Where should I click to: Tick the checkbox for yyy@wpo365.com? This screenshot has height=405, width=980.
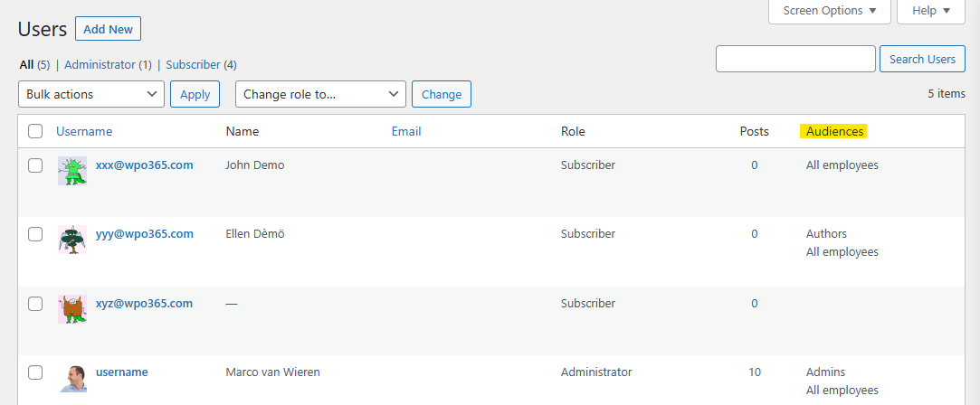(x=35, y=234)
